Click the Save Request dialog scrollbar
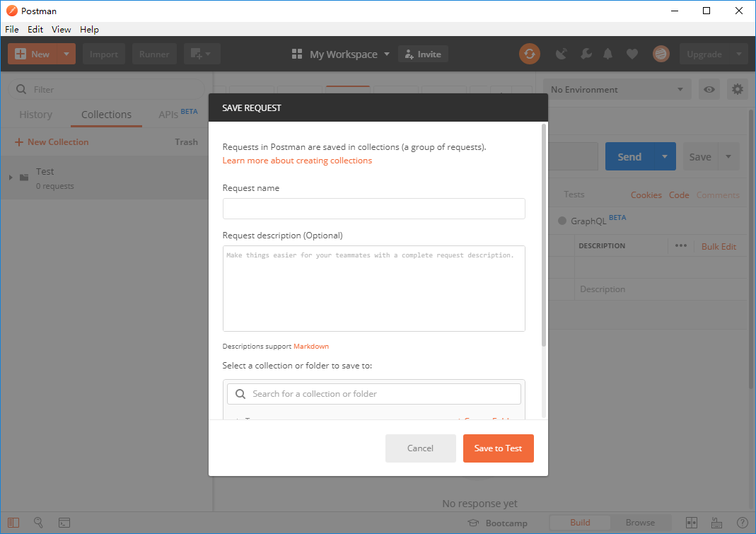Screen dimensions: 756x534 pyautogui.click(x=544, y=236)
